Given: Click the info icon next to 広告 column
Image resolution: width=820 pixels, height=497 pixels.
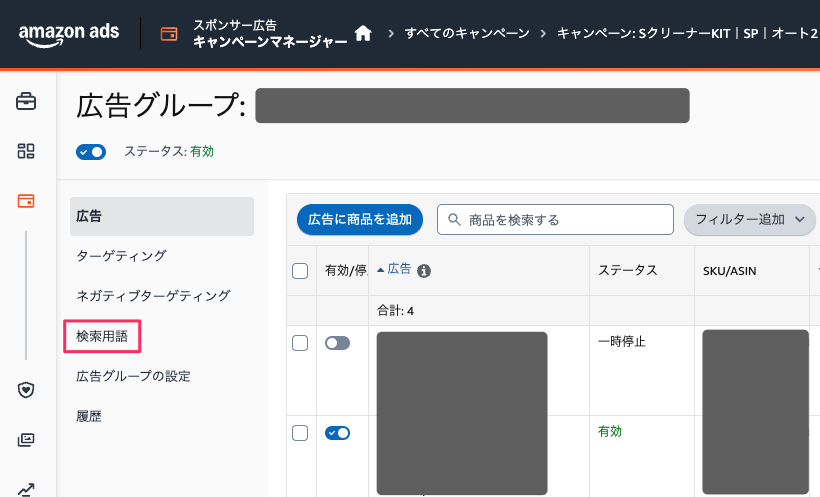Looking at the screenshot, I should pos(424,270).
